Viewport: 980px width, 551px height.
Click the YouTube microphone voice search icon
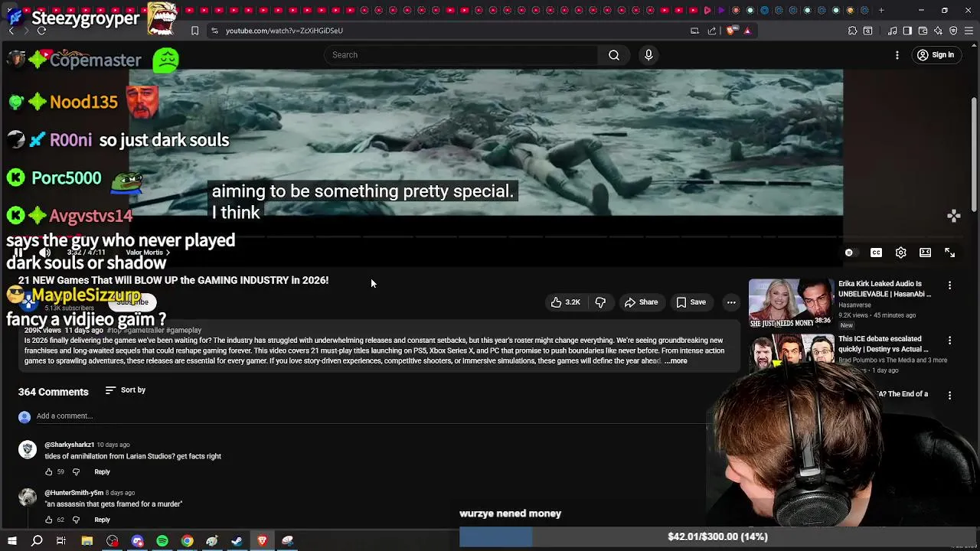click(x=648, y=55)
